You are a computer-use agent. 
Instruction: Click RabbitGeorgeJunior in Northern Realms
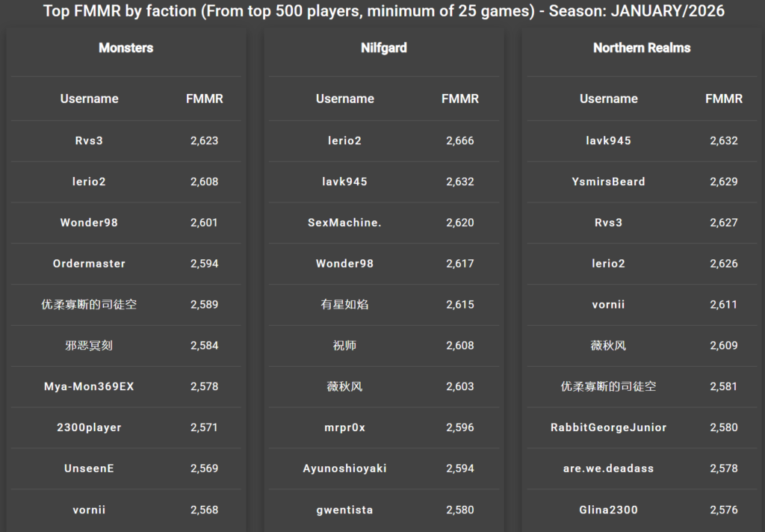(x=608, y=428)
